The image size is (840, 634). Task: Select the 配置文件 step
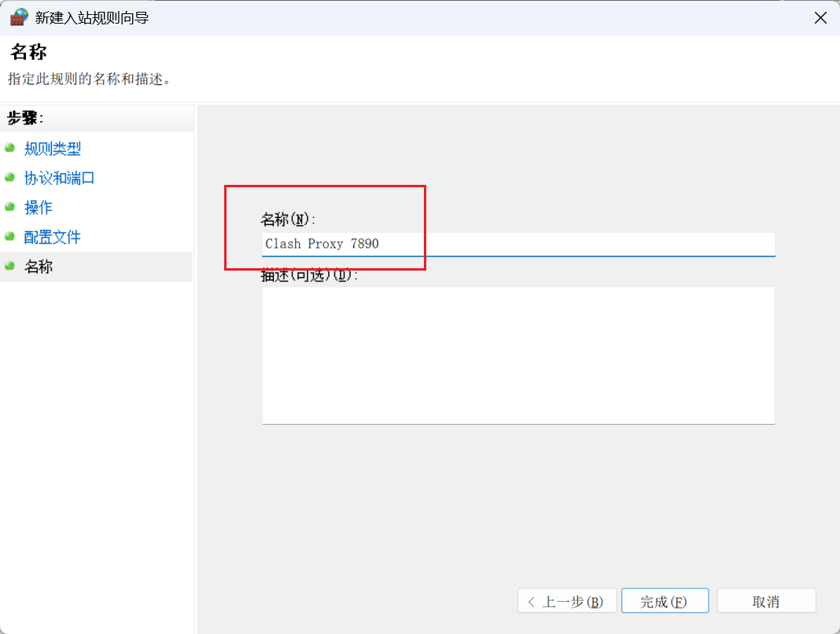coord(53,238)
